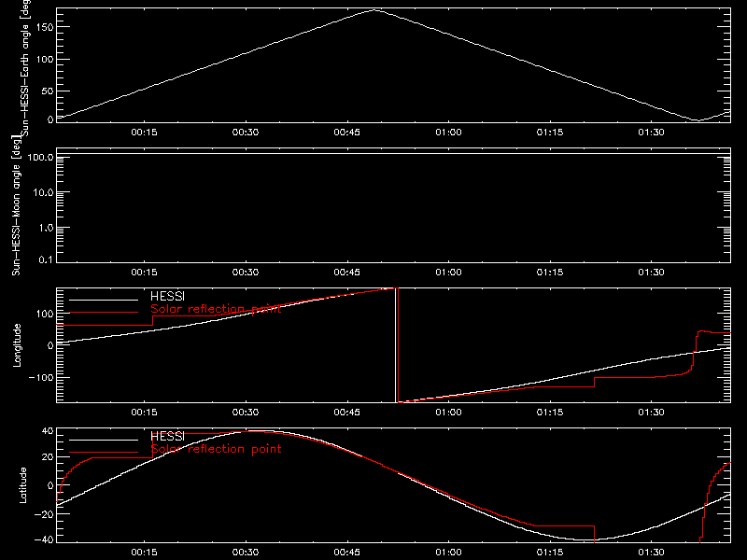Viewport: 747px width, 560px height.
Task: Click the white HESSI legend line sample in Longitude plot
Action: click(x=104, y=300)
